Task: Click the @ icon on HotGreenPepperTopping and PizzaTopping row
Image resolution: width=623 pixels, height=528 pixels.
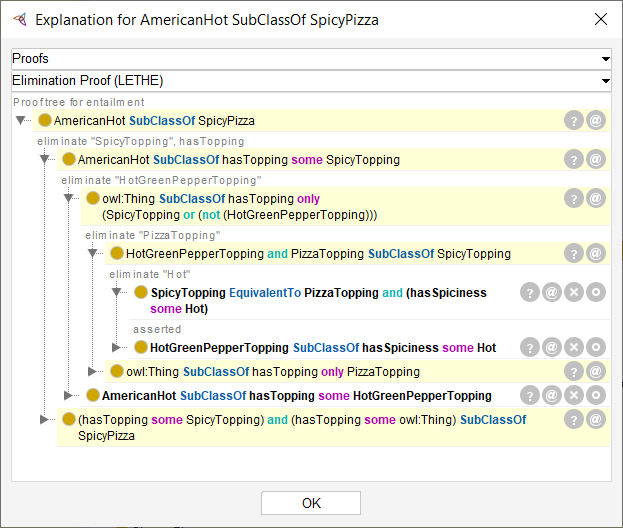Action: coord(596,253)
